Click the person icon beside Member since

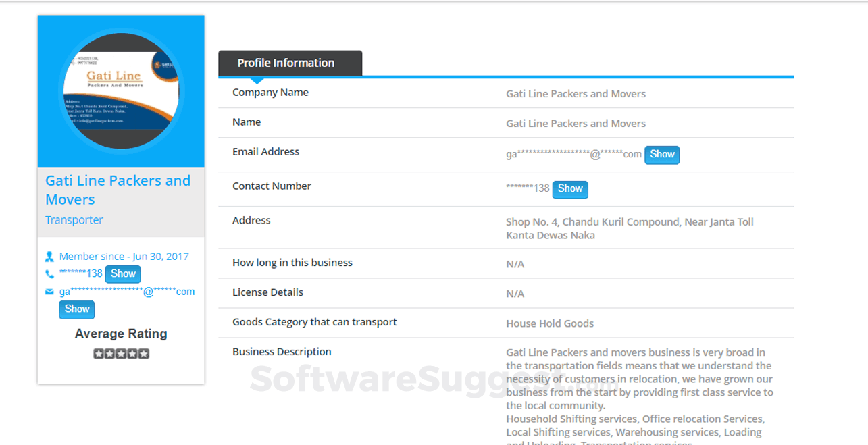point(49,256)
